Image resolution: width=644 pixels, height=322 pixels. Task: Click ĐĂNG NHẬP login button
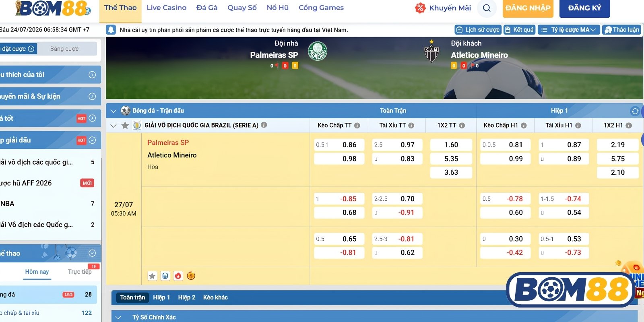click(x=528, y=8)
